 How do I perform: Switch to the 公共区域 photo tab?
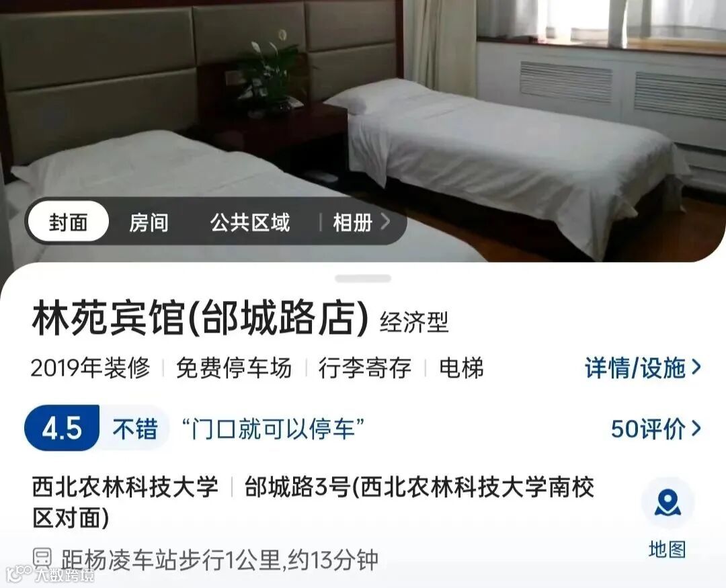point(250,222)
